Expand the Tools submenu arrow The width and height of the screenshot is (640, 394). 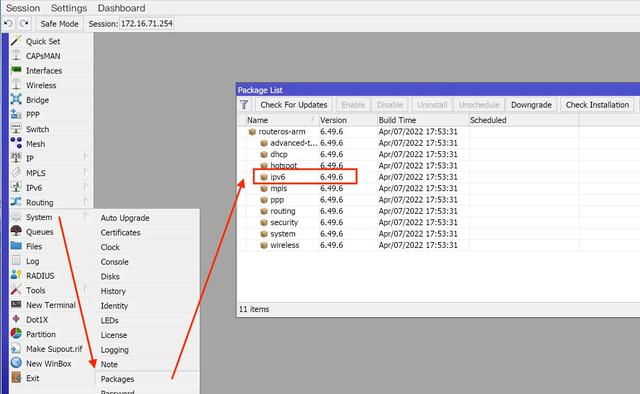tap(85, 290)
